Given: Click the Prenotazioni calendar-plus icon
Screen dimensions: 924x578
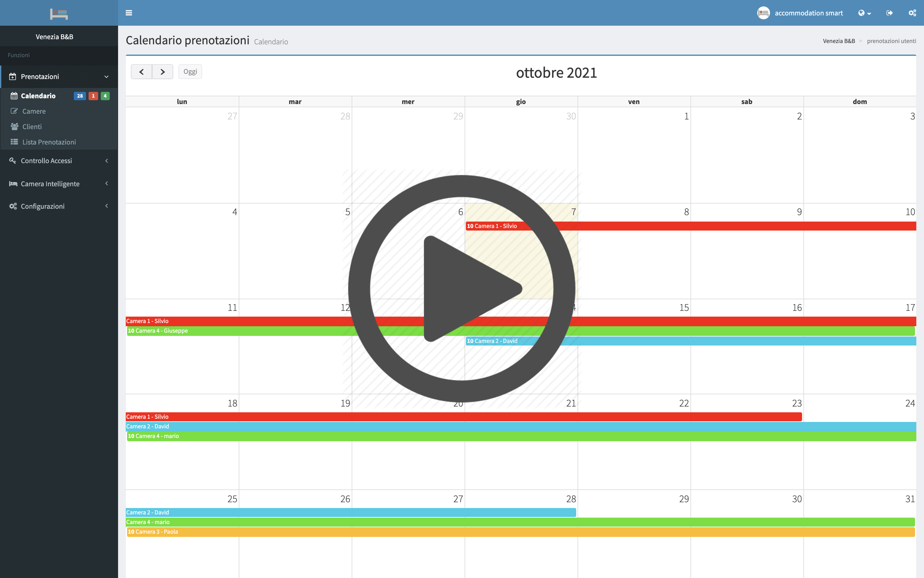Looking at the screenshot, I should pos(13,76).
